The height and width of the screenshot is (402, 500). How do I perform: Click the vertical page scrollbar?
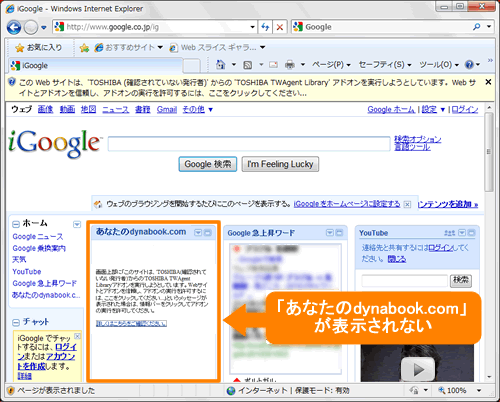(489, 152)
